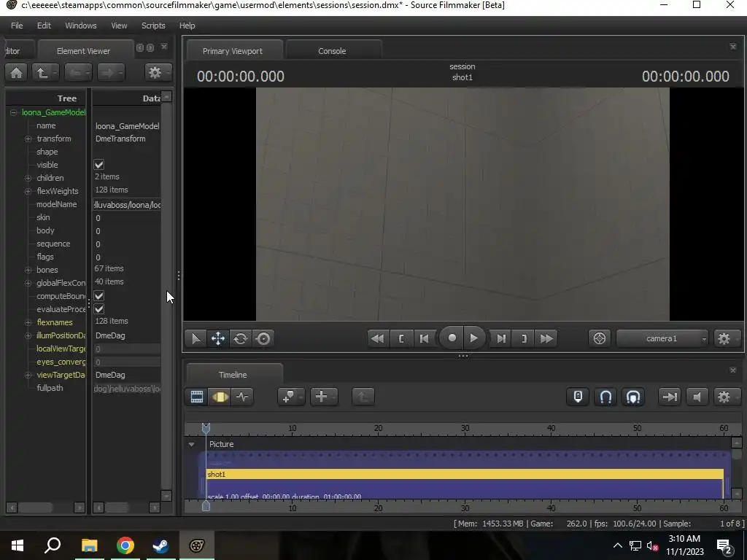The image size is (747, 560).
Task: Open File Explorer from the taskbar
Action: coord(89,545)
